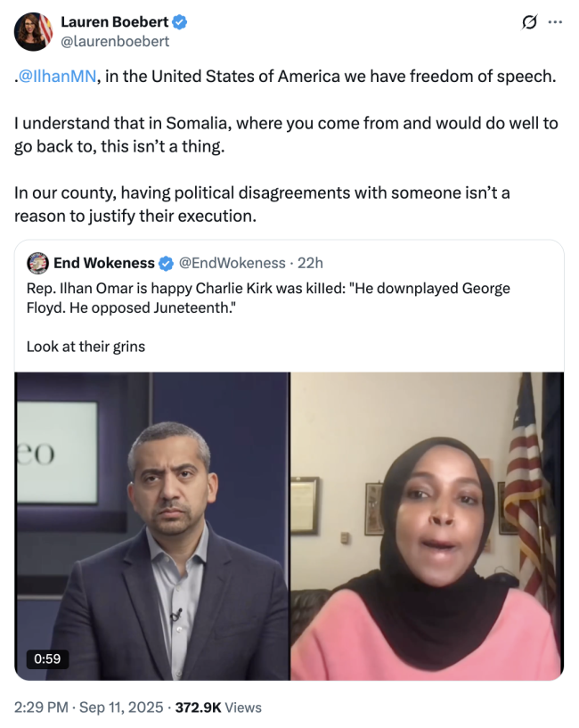The image size is (579, 728).
Task: Click the main tweet text body
Action: pyautogui.click(x=286, y=146)
